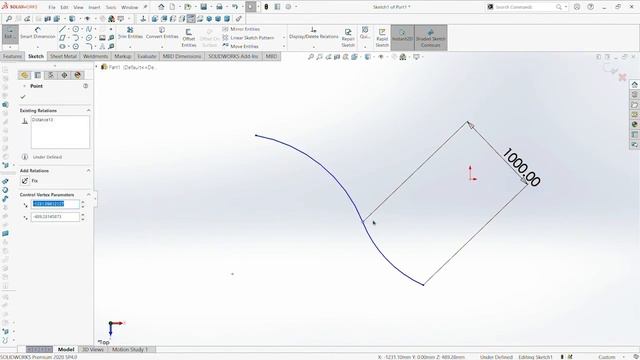Click Rapid Sketch tool
The width and height of the screenshot is (640, 360).
coord(382,38)
